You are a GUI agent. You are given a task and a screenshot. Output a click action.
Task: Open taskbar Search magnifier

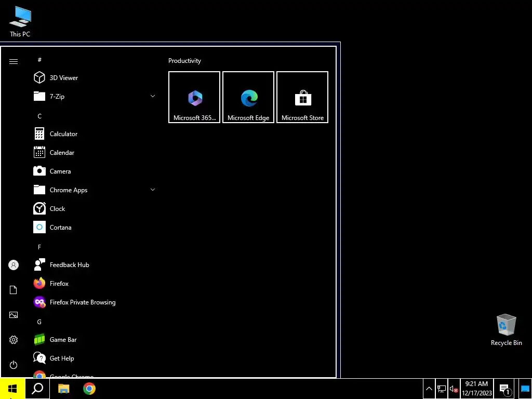(x=37, y=389)
